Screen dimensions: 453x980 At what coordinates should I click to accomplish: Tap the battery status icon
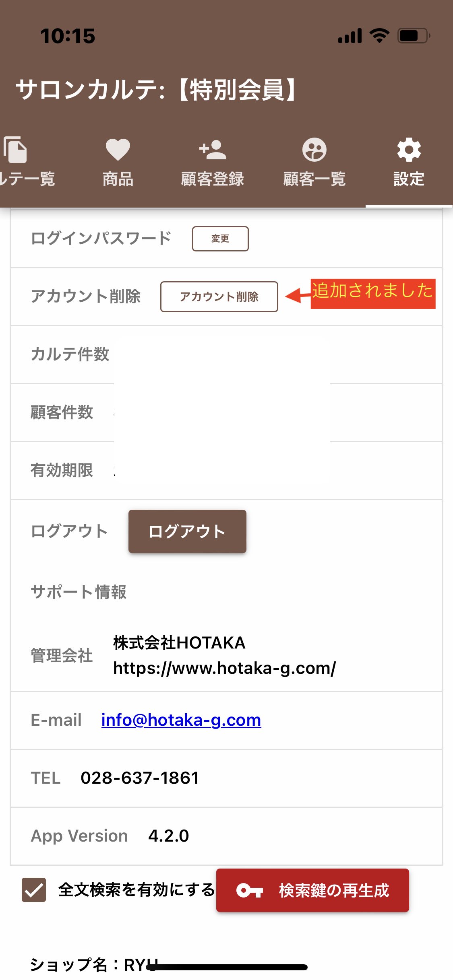414,36
